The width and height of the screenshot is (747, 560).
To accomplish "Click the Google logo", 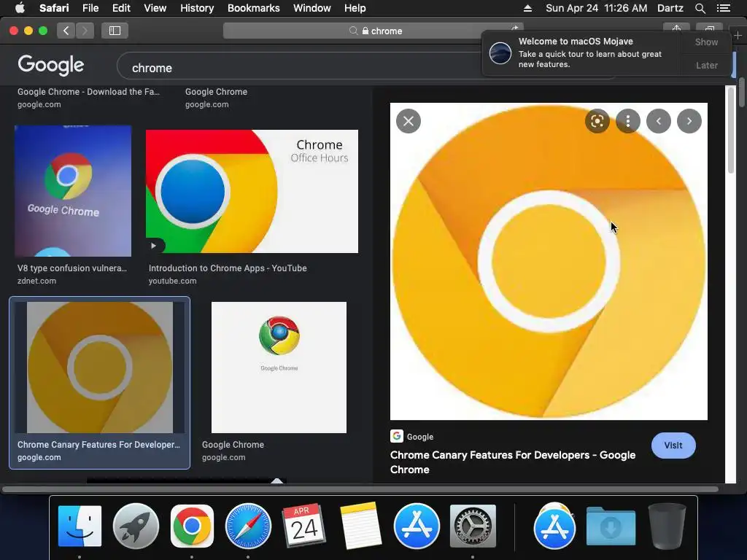I will pyautogui.click(x=51, y=65).
